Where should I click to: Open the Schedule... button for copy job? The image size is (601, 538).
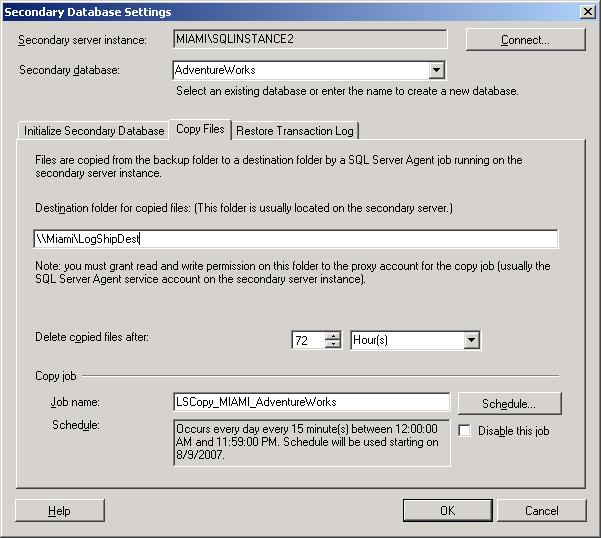click(x=509, y=403)
